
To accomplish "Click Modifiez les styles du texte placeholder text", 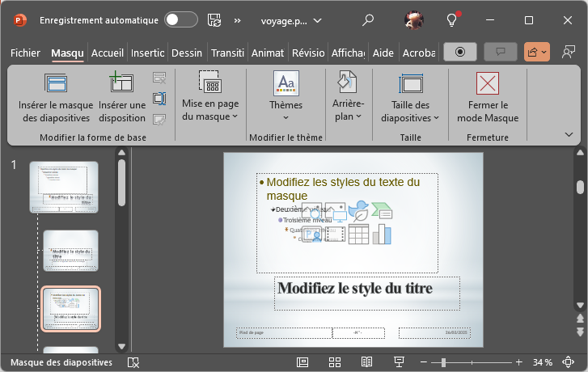I will point(343,188).
